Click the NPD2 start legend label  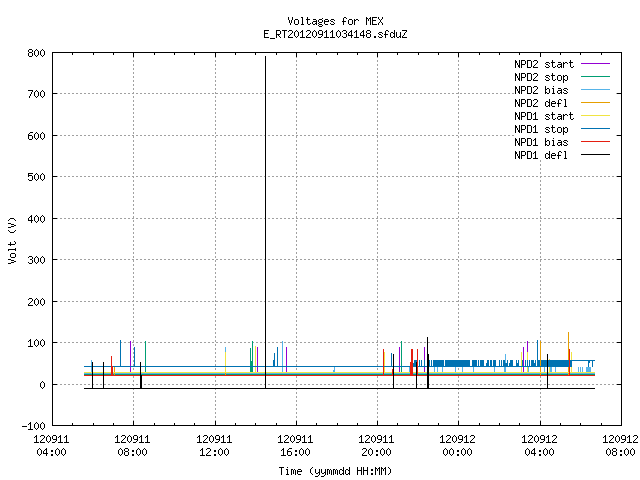pyautogui.click(x=544, y=64)
